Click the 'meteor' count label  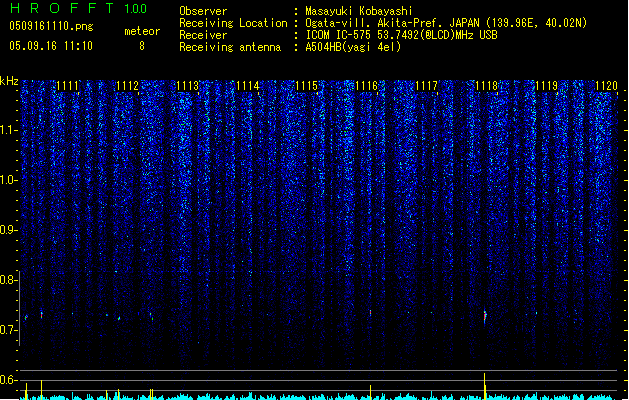click(142, 31)
